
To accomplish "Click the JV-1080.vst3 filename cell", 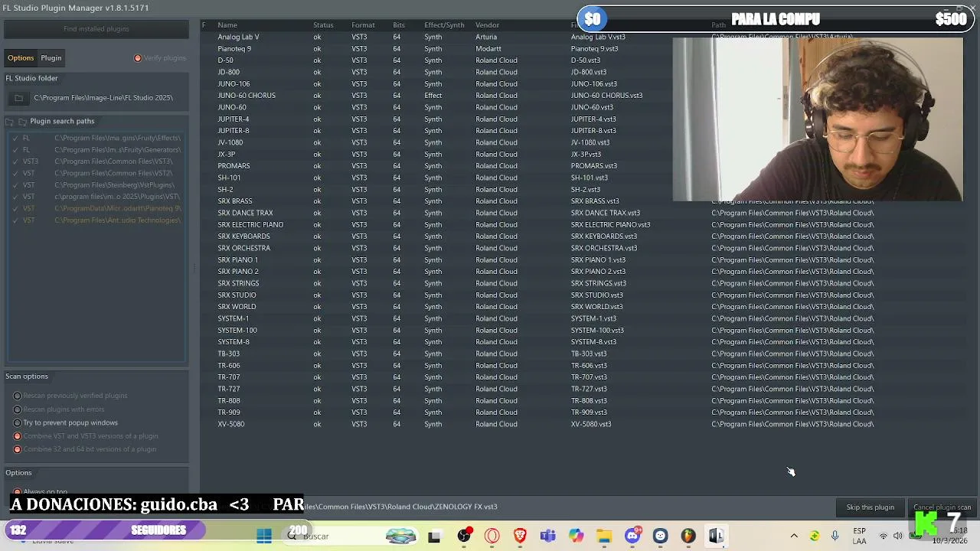I will point(590,142).
